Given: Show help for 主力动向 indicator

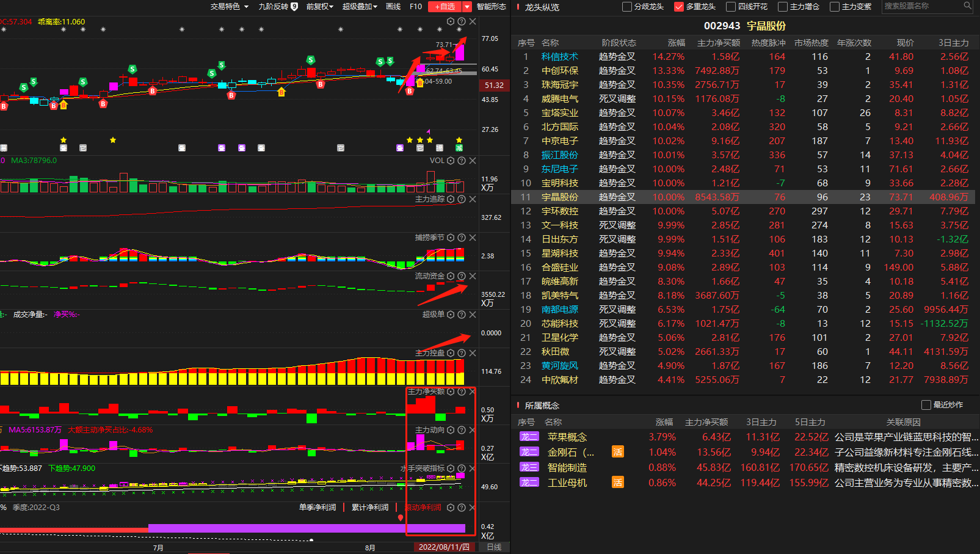Looking at the screenshot, I should [462, 430].
